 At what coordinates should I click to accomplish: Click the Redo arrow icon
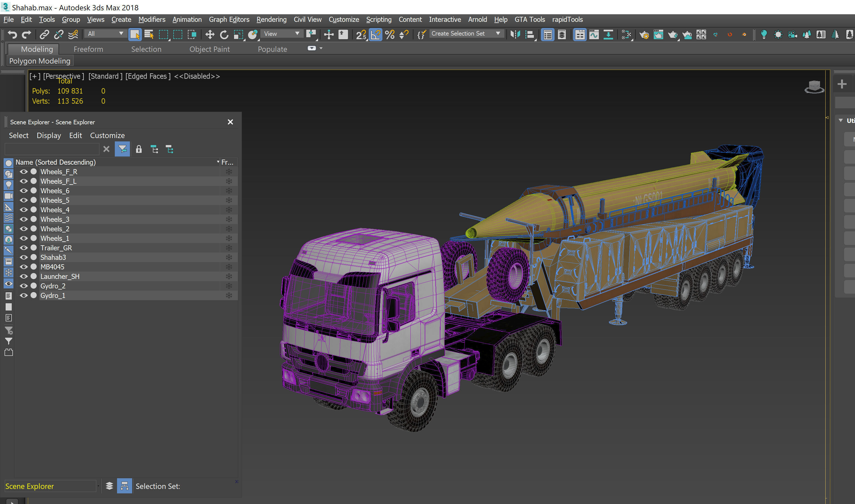[27, 34]
